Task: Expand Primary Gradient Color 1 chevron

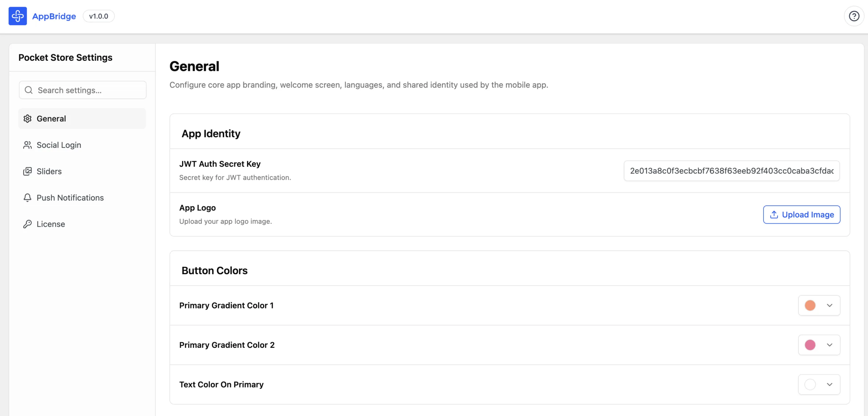Action: (x=830, y=305)
